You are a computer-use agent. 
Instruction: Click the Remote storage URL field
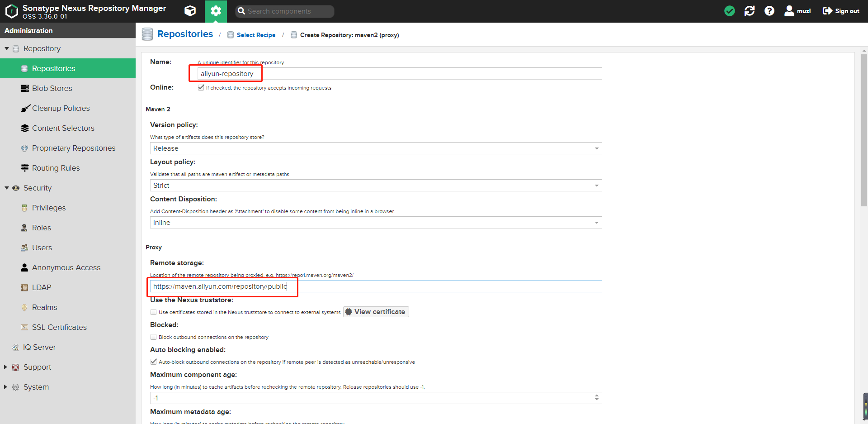click(376, 286)
